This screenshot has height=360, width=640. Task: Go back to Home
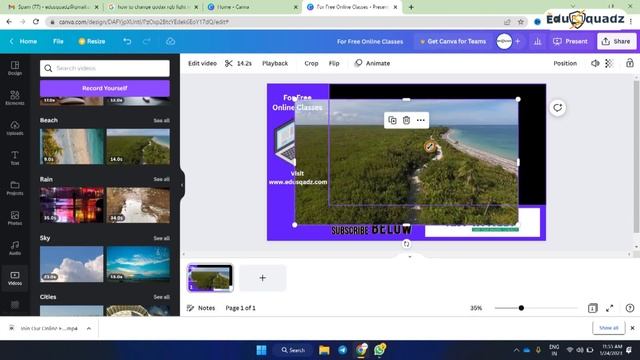point(24,41)
